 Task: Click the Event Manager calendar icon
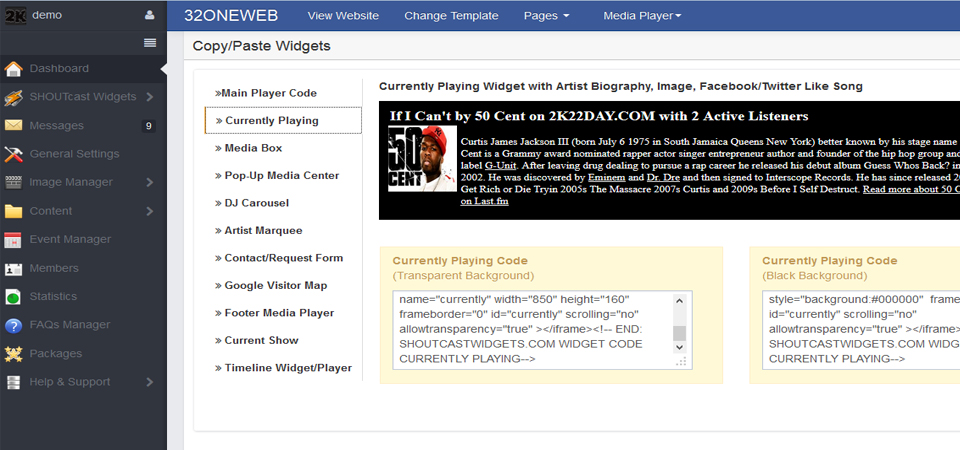[13, 239]
